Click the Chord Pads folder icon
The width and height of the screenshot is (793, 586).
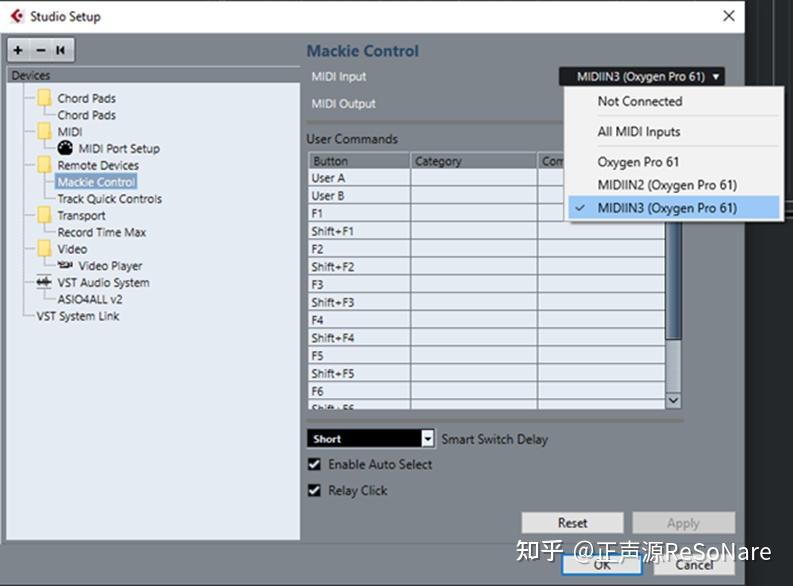(45, 97)
